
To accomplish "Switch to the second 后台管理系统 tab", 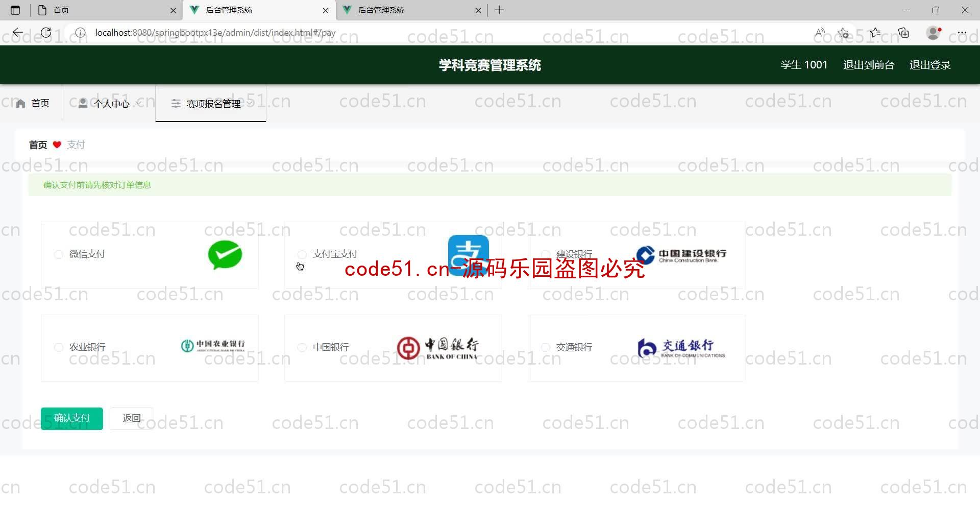I will click(259, 10).
